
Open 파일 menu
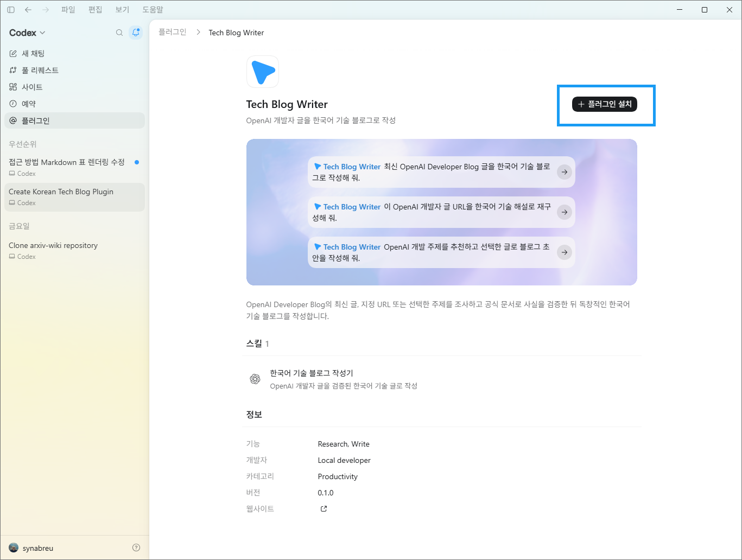(68, 10)
